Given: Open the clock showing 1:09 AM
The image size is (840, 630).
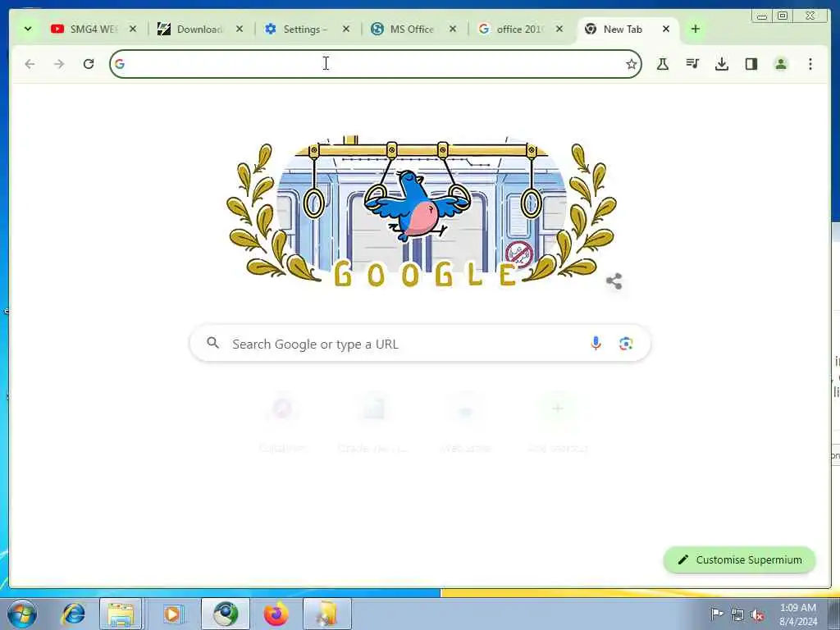Looking at the screenshot, I should point(798,614).
